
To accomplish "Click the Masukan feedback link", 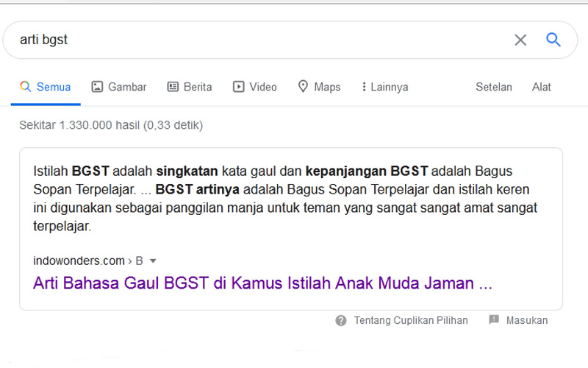I will [527, 320].
